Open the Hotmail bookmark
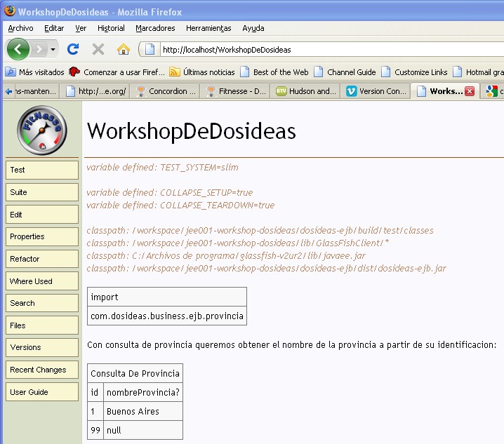 pos(478,72)
